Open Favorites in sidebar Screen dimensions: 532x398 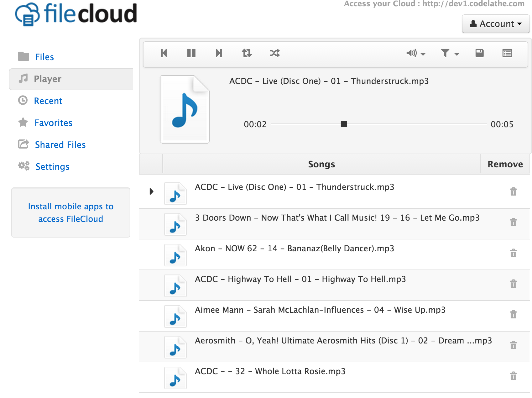[x=53, y=123]
